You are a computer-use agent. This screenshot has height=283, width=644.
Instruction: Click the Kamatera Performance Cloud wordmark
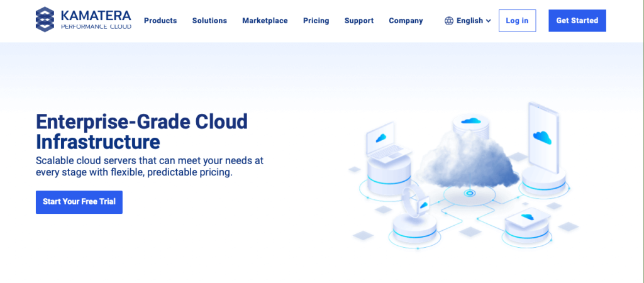point(96,20)
